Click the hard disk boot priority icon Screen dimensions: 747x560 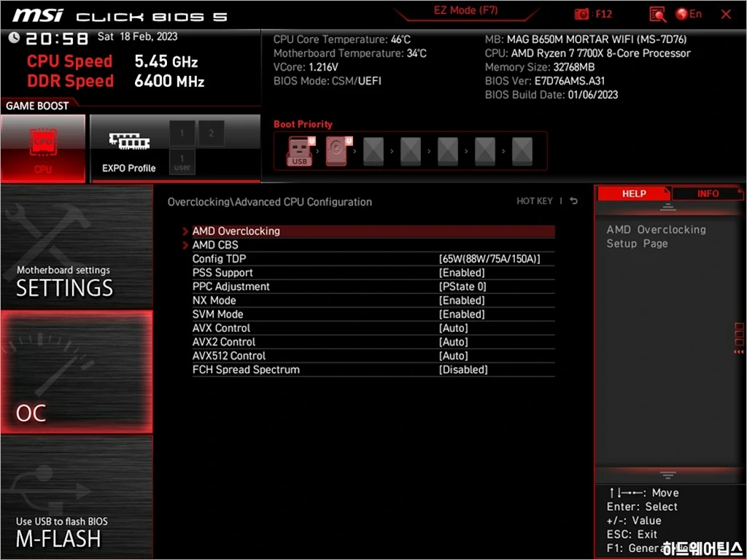[x=337, y=151]
